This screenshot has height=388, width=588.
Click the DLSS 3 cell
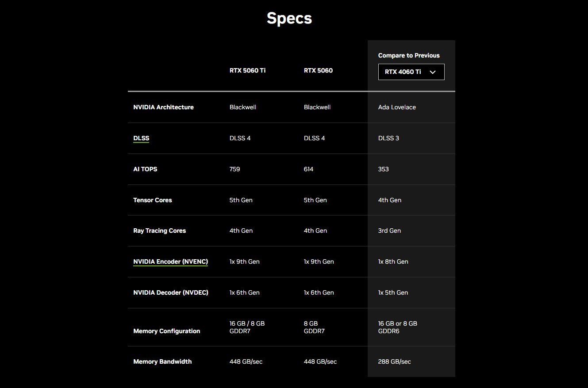pos(388,138)
